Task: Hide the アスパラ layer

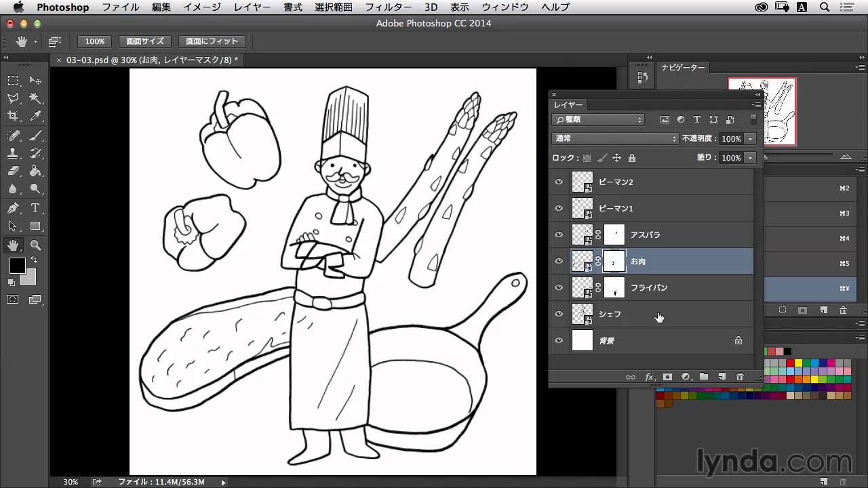Action: coord(559,235)
